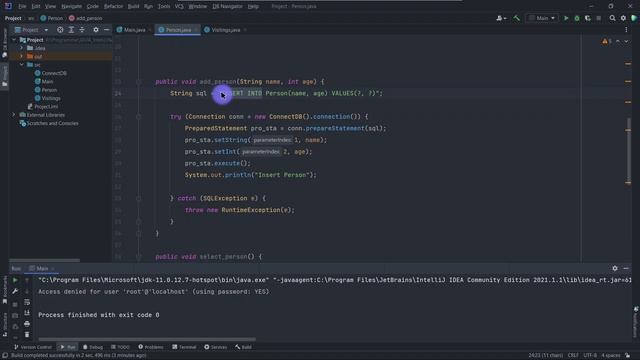Click the shield-shaped plugin icon at top right
640x360 pixels.
point(634,18)
